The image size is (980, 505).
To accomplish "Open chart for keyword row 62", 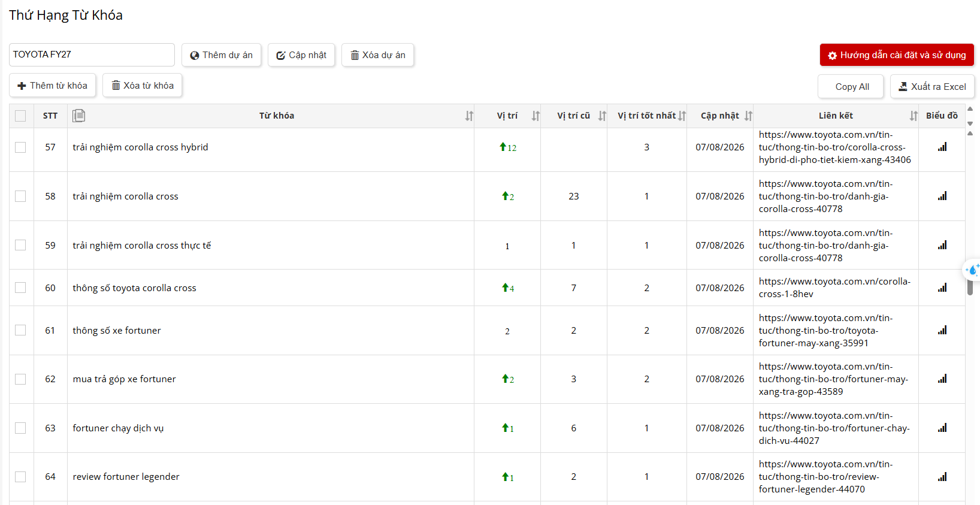I will coord(942,379).
